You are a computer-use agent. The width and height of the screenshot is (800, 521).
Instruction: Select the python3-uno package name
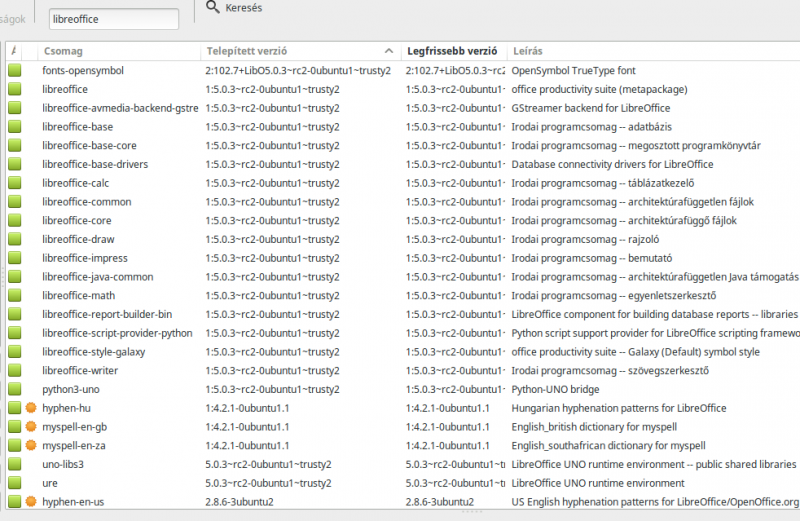coord(71,389)
